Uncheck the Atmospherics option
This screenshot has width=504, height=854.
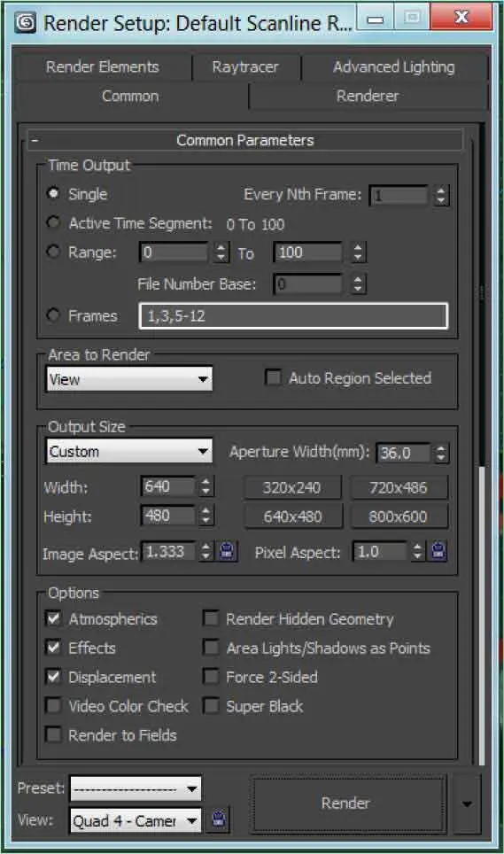(x=53, y=618)
